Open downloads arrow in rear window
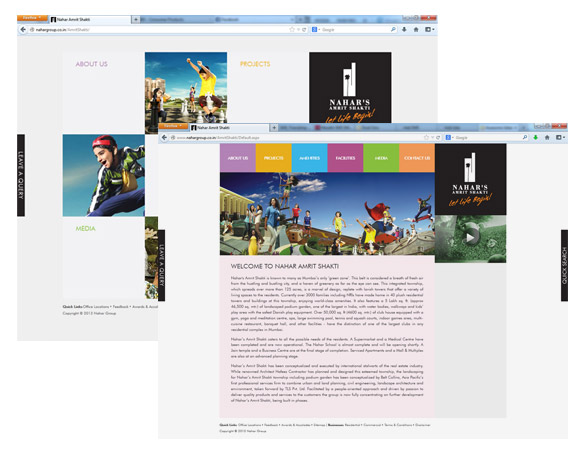This screenshot has width=579, height=450. [404, 30]
